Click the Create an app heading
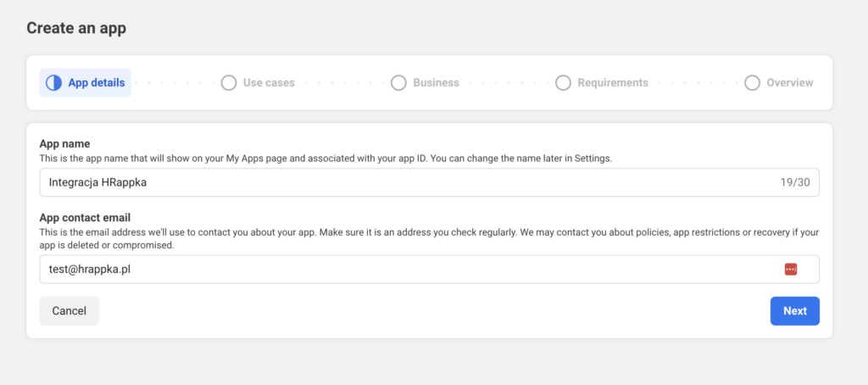 [x=76, y=28]
